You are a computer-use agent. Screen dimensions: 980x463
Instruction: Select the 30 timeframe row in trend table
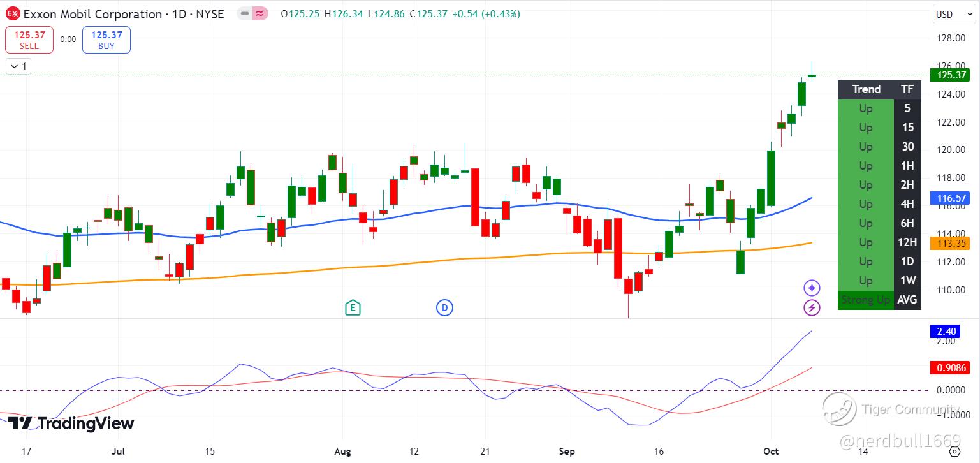pyautogui.click(x=879, y=147)
